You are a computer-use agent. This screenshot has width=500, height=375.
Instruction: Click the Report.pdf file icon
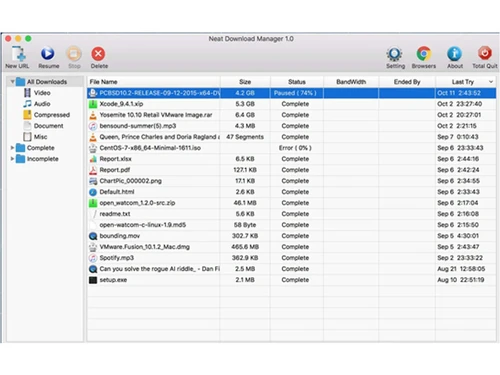point(93,170)
